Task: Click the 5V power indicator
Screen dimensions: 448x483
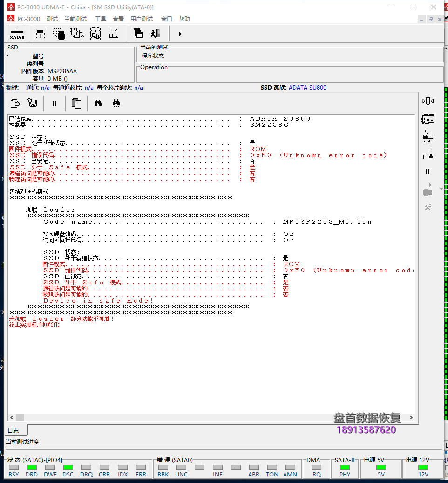Action: pyautogui.click(x=381, y=467)
